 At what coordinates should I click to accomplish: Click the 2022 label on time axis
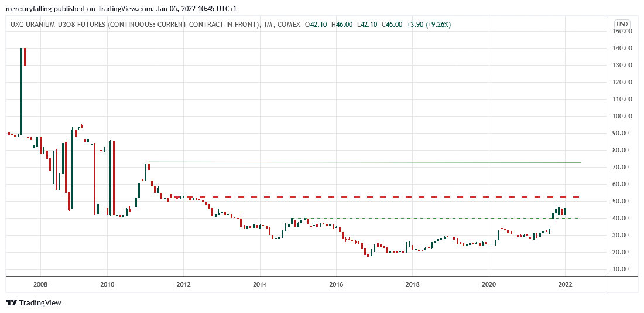(x=565, y=284)
